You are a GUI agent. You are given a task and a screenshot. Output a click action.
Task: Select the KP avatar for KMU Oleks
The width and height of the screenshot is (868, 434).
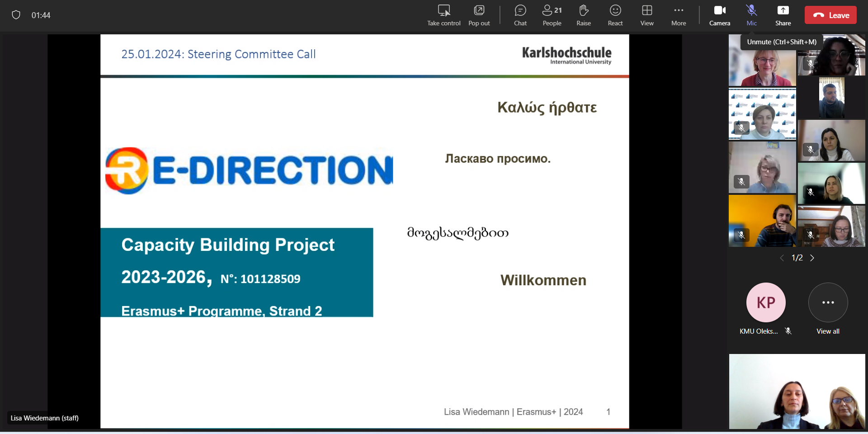click(x=765, y=302)
